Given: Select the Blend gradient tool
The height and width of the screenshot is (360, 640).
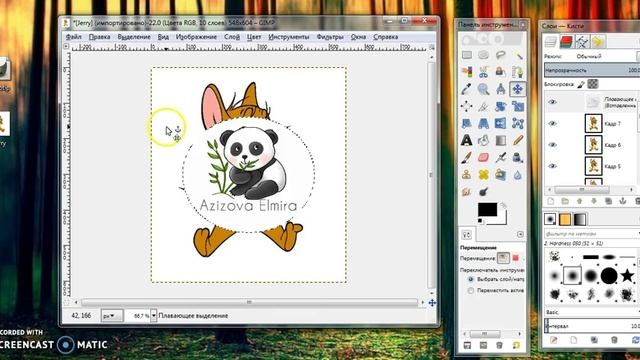Looking at the screenshot, I should [501, 140].
